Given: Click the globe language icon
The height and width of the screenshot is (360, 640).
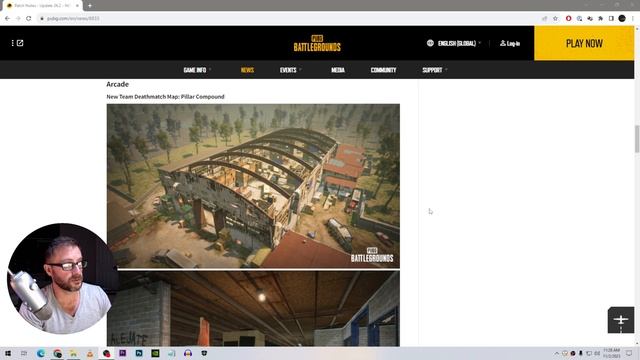Looking at the screenshot, I should coord(430,43).
